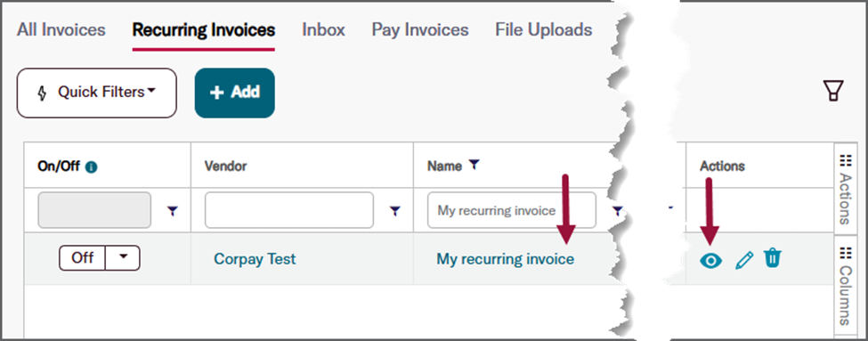Click the Name filter input field
Viewport: 868px width, 341px height.
point(512,210)
